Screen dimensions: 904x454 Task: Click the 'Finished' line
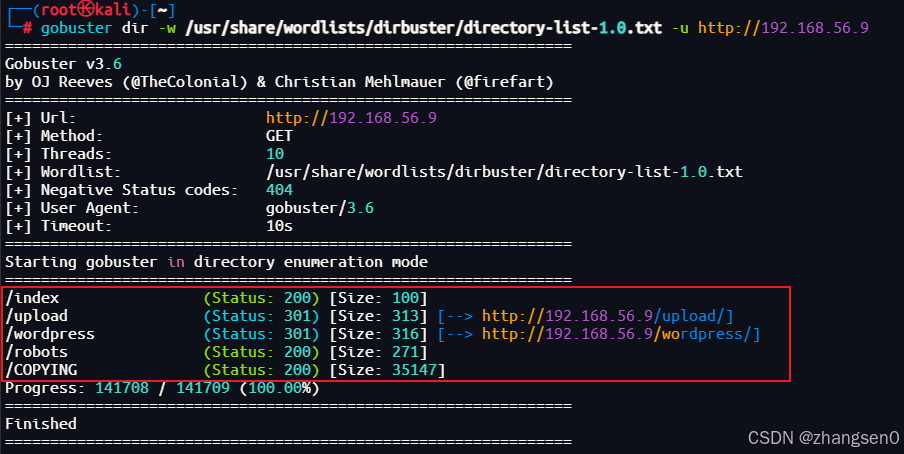tap(41, 424)
